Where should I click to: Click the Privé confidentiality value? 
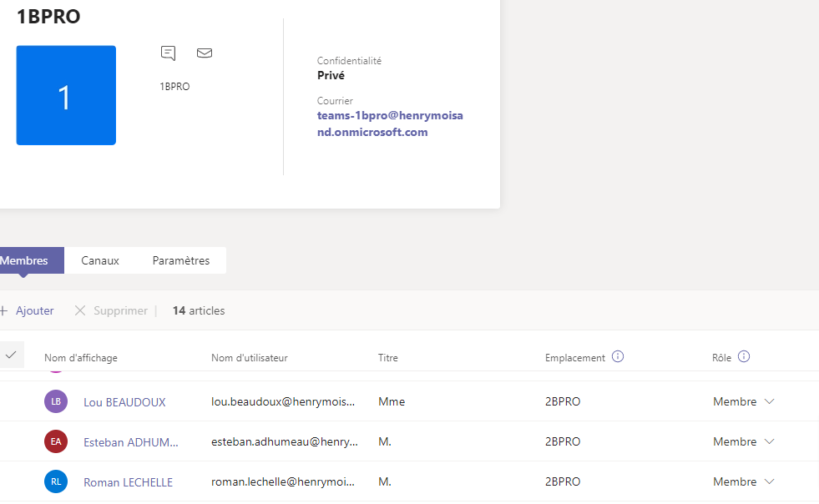(x=331, y=75)
